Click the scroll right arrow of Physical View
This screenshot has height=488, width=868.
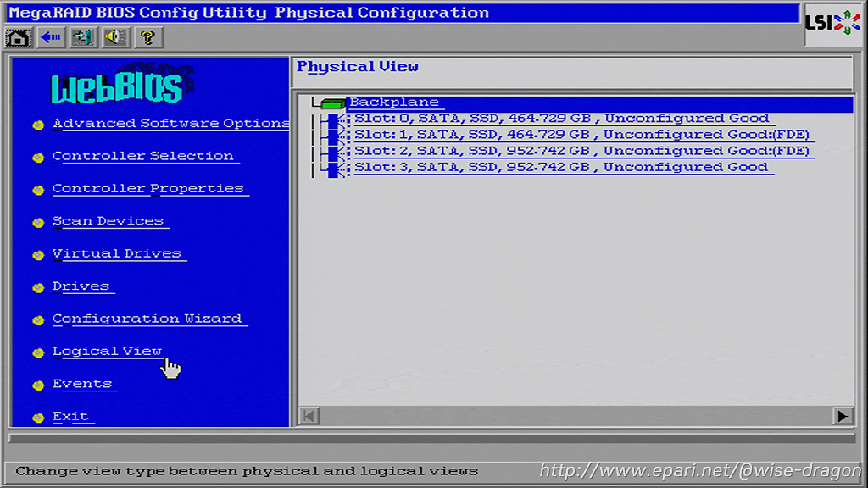pos(842,415)
